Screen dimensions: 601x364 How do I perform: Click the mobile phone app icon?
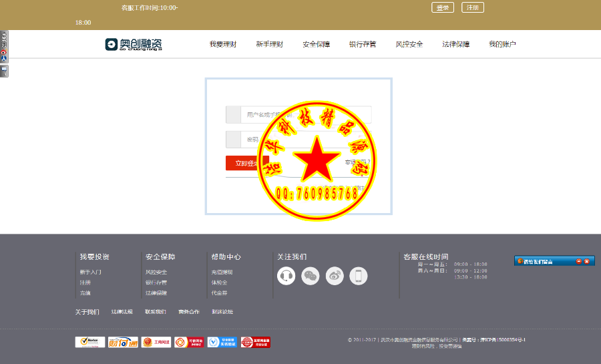(x=359, y=276)
